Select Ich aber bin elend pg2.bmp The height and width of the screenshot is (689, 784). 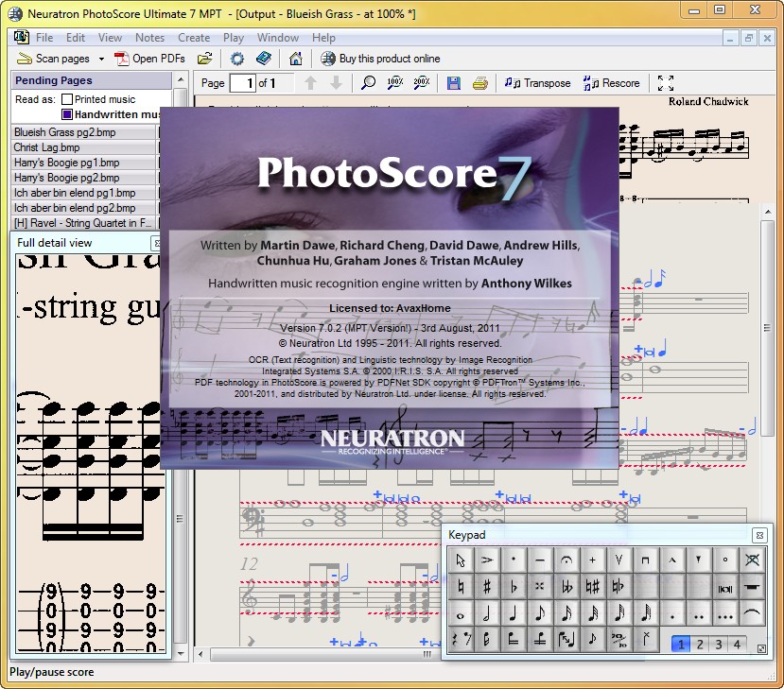pos(83,208)
